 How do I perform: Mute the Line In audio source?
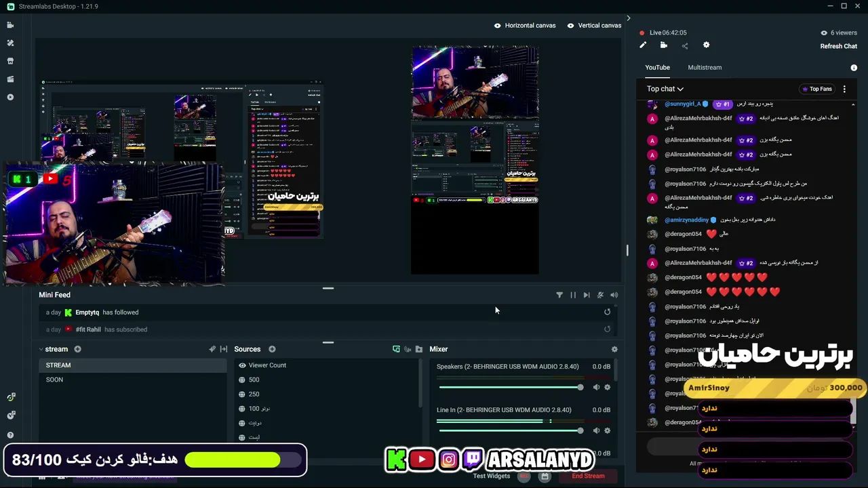point(596,430)
